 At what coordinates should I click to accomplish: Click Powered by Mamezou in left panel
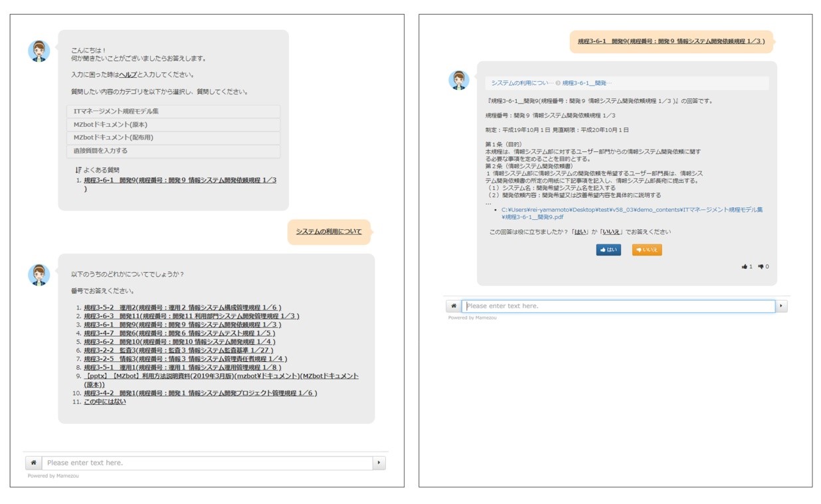coord(52,475)
